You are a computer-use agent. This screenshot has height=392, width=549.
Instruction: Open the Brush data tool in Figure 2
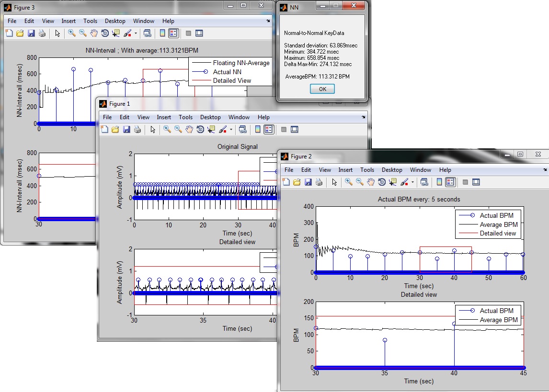[406, 182]
